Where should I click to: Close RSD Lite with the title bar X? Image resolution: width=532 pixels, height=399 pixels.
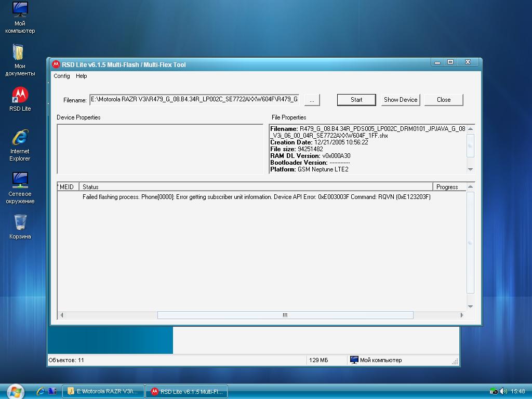point(468,62)
